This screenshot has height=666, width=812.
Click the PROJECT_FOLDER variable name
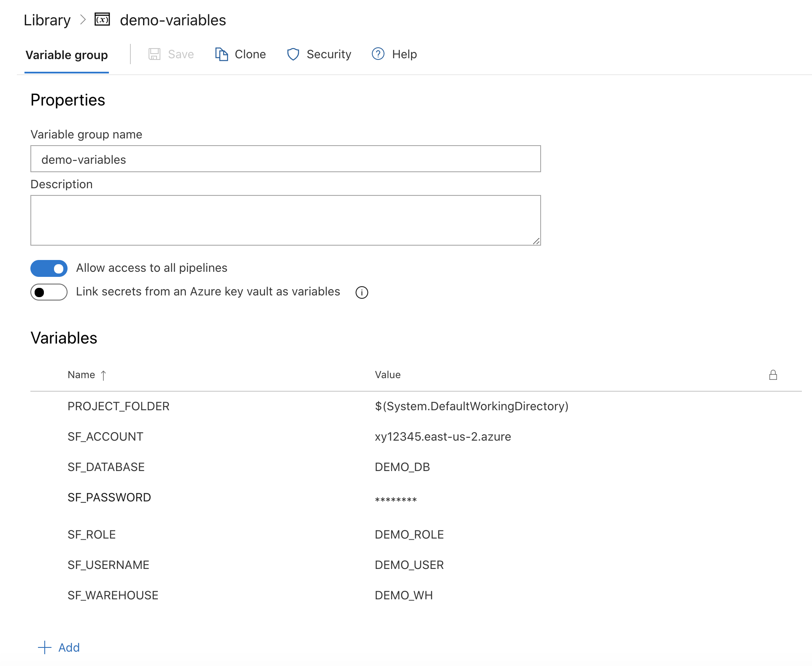pos(119,406)
